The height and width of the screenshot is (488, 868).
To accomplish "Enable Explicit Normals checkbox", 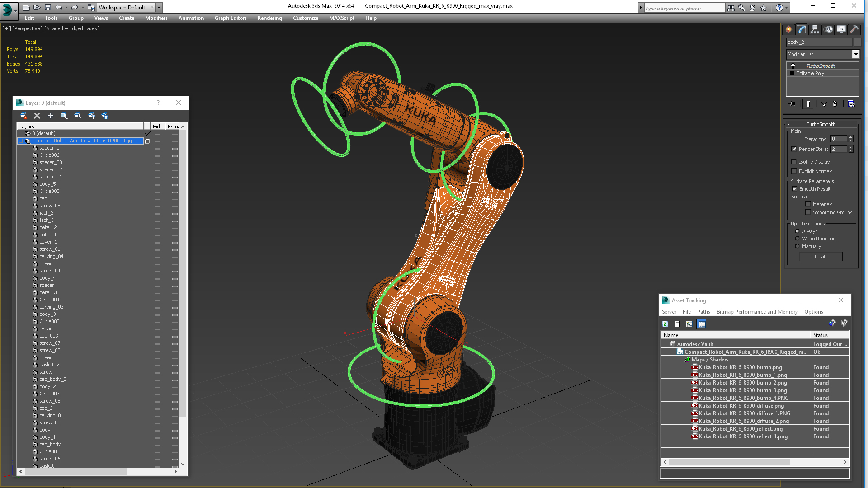I will tap(794, 171).
